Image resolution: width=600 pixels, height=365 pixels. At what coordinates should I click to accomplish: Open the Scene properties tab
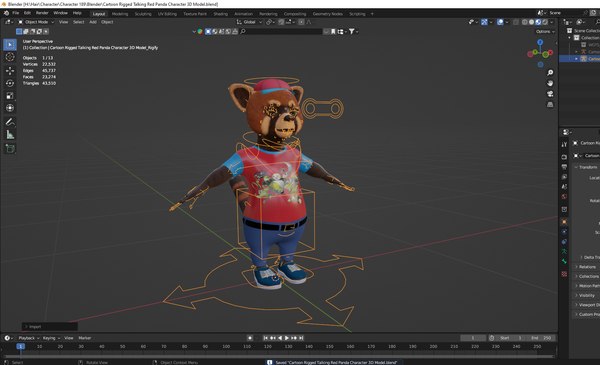click(x=564, y=187)
